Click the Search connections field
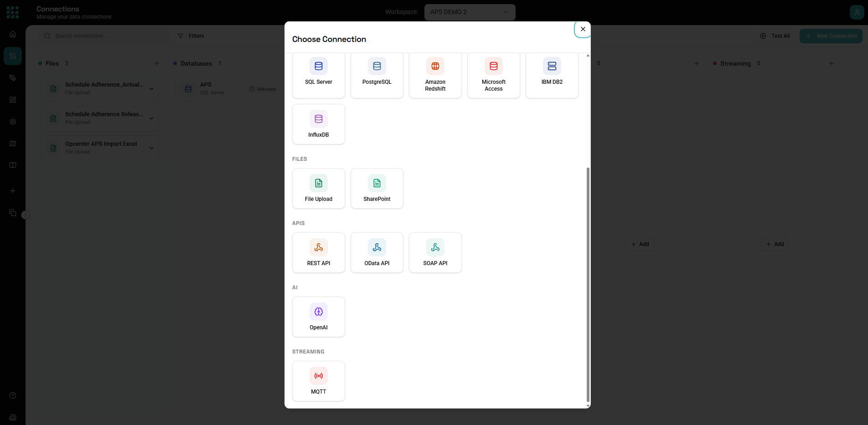Viewport: 868px width, 425px height. point(104,36)
